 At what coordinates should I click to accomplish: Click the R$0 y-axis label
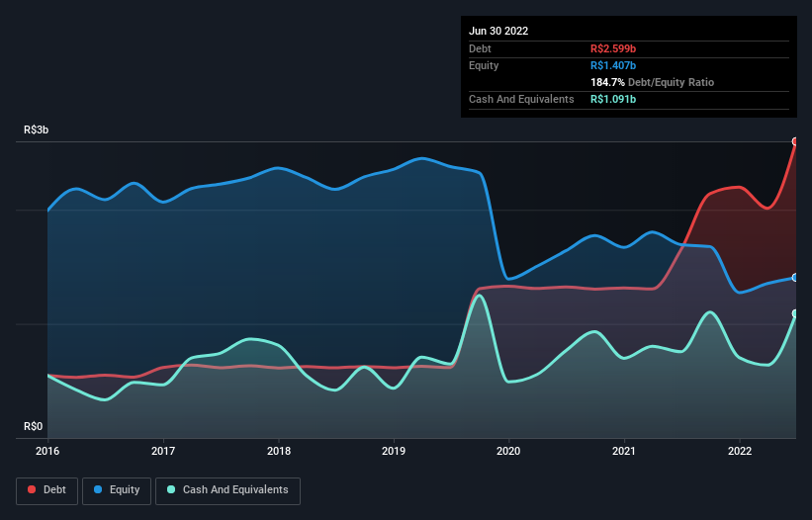(34, 427)
